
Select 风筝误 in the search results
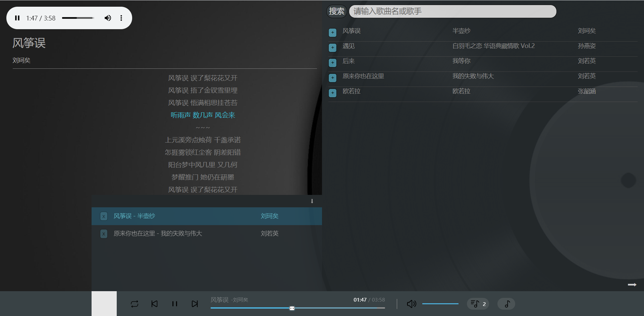point(351,31)
